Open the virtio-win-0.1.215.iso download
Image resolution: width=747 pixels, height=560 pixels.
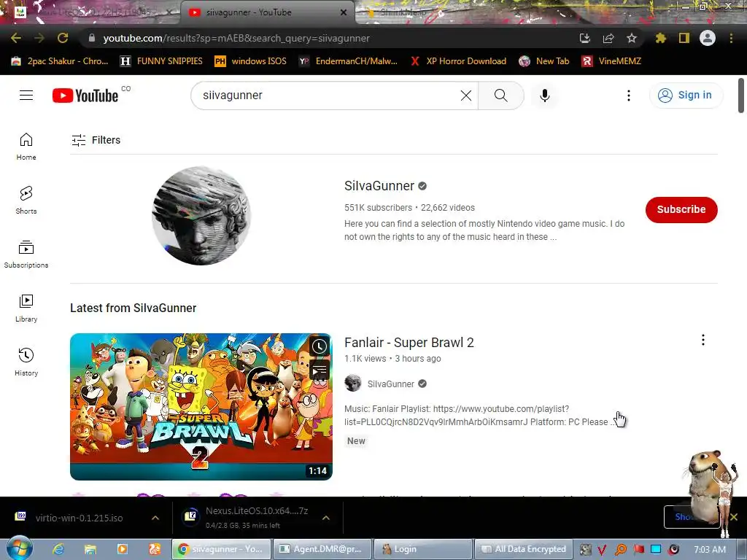79,518
